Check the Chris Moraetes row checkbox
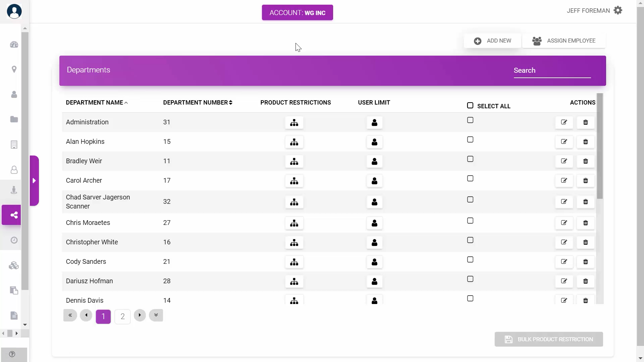The height and width of the screenshot is (362, 644). pos(470,221)
